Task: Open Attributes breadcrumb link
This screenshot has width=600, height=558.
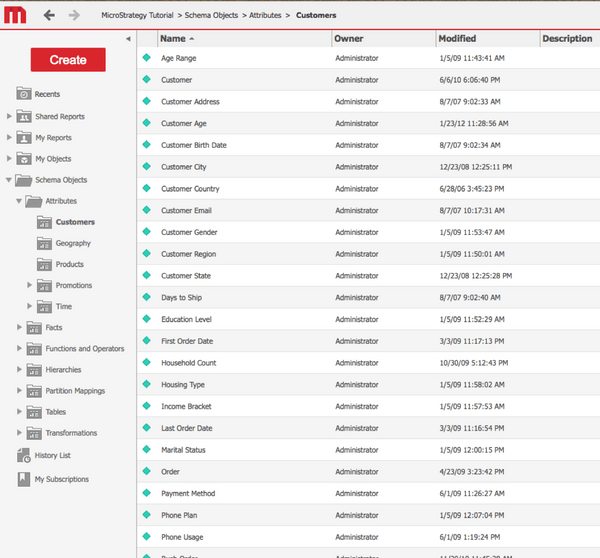Action: coord(265,15)
